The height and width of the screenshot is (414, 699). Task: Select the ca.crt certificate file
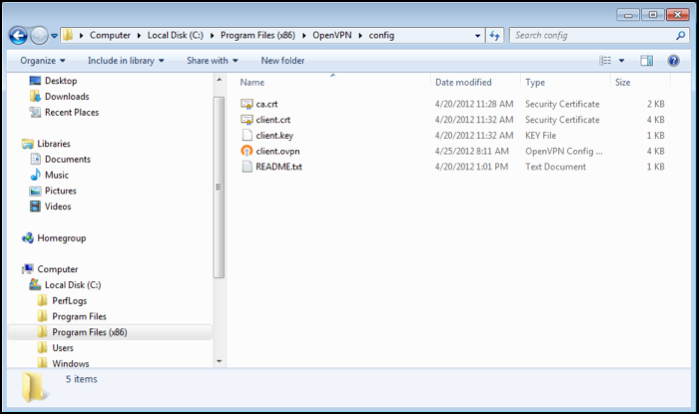click(266, 104)
